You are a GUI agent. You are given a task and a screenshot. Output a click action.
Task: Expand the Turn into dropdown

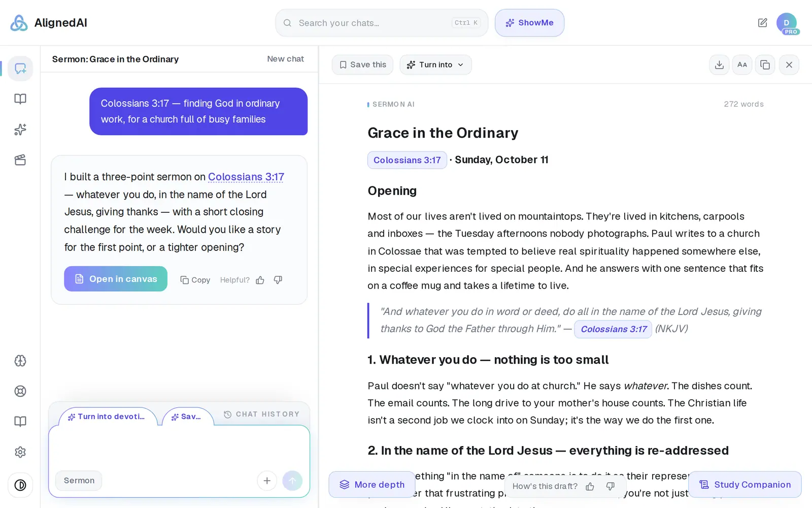coord(435,65)
